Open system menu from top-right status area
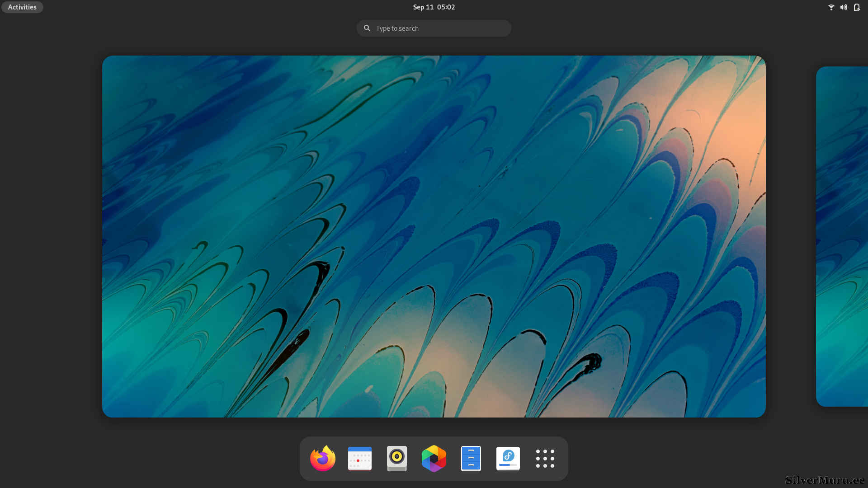 click(844, 7)
